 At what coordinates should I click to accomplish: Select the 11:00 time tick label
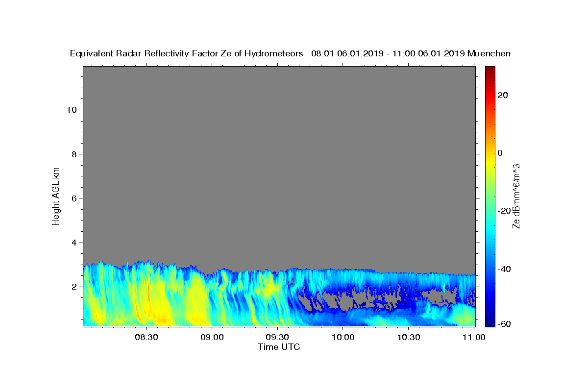click(474, 337)
